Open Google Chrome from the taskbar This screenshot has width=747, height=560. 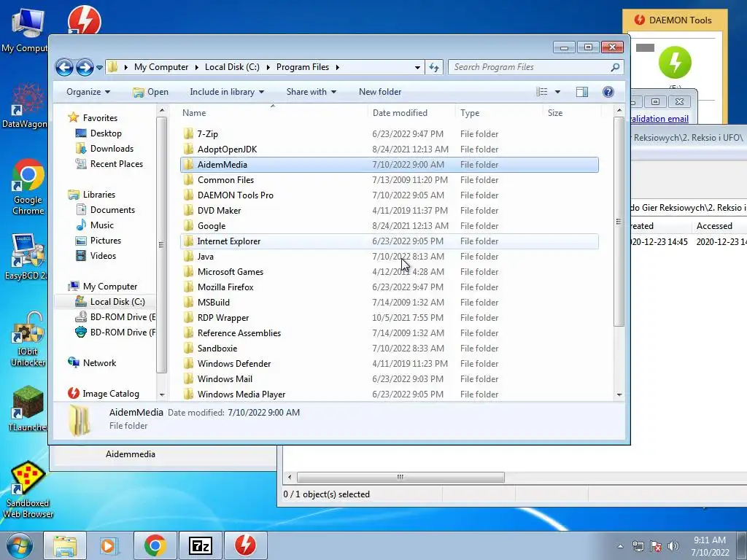pos(155,545)
